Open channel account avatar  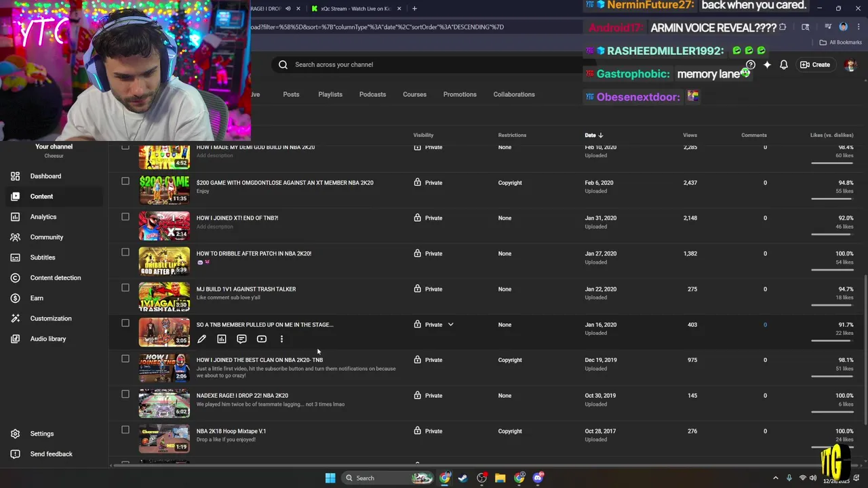[x=850, y=64]
